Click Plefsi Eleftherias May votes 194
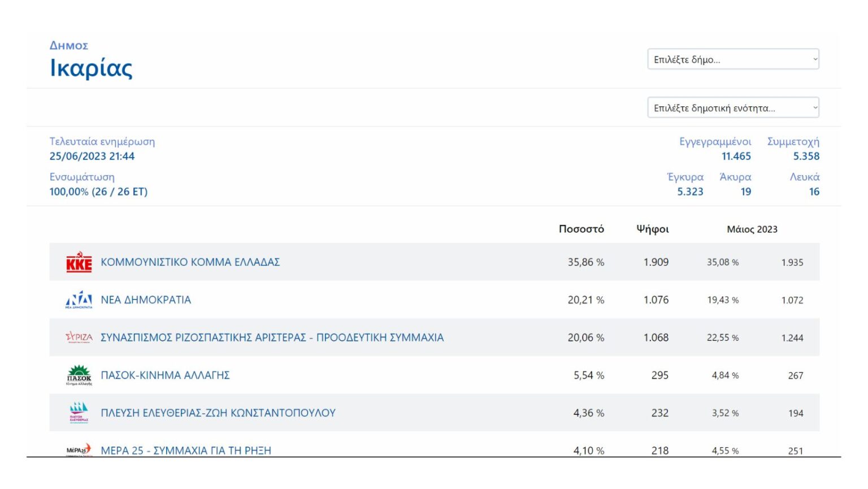 [x=796, y=413]
